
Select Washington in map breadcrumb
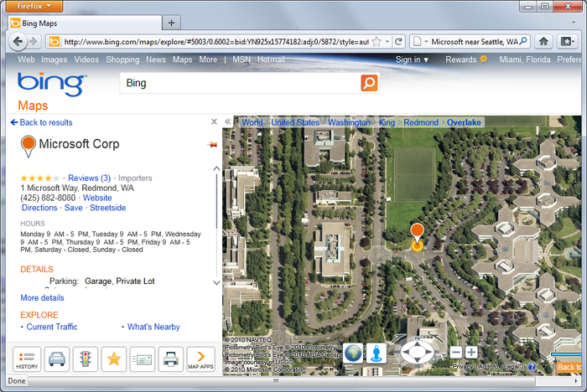point(349,122)
